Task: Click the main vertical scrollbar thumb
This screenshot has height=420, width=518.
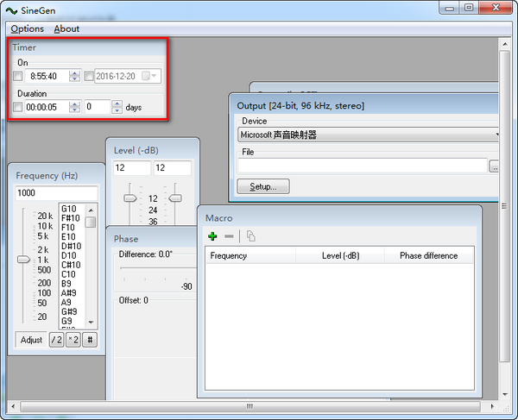Action: 505,206
